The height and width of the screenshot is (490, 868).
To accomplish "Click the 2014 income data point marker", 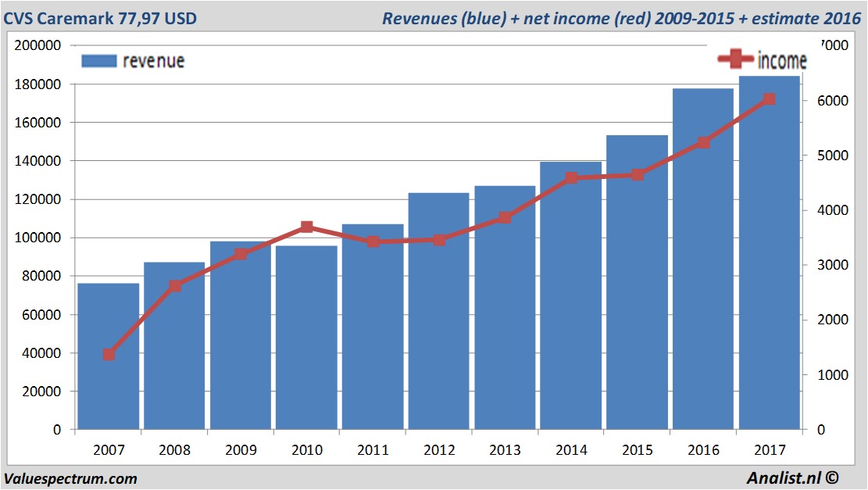I will 571,178.
